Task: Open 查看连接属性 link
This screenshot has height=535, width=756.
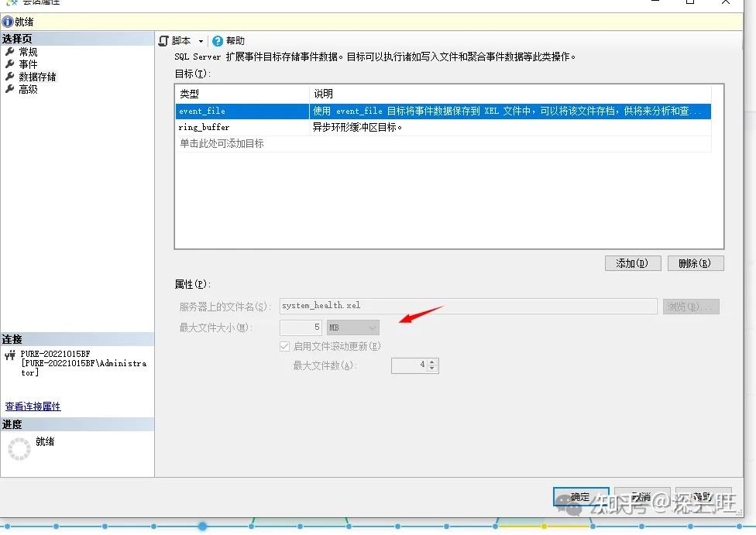Action: click(x=33, y=406)
